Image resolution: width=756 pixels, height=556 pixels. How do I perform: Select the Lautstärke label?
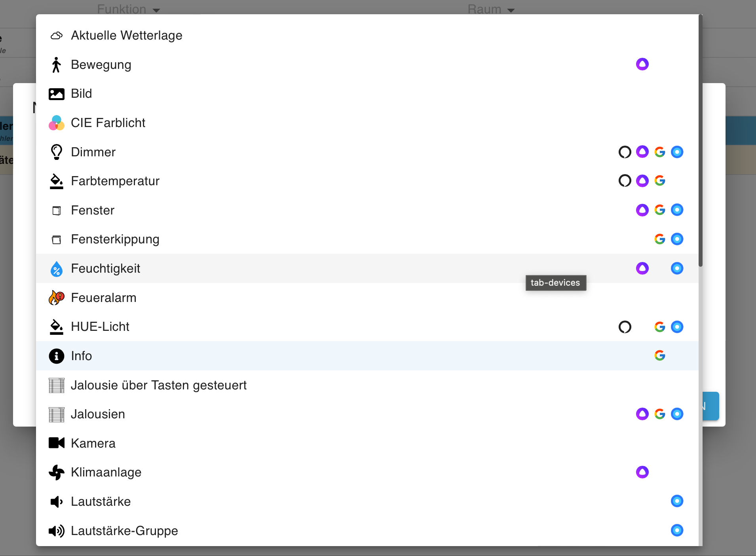tap(101, 501)
